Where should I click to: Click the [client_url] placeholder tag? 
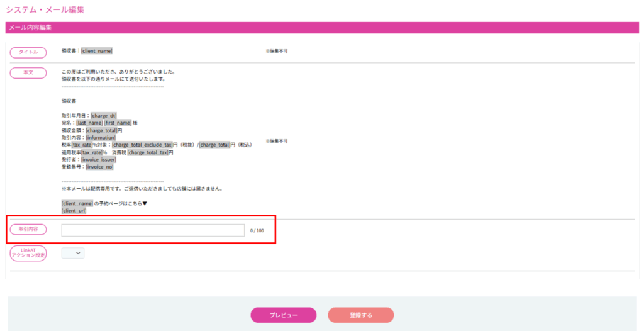tap(74, 211)
